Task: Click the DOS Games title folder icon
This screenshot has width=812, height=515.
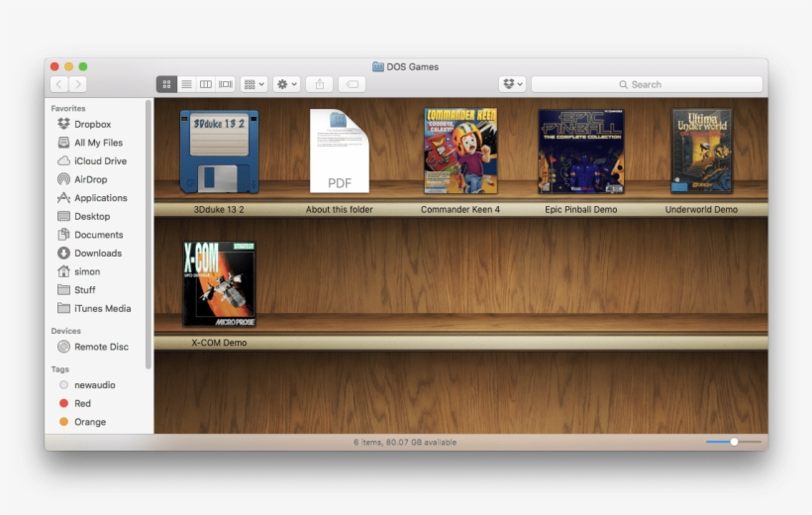Action: click(378, 66)
